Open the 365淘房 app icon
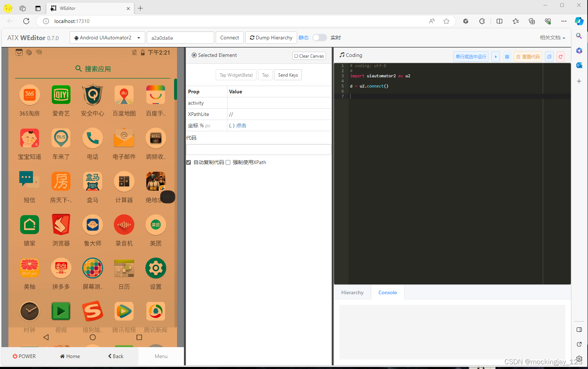 (30, 95)
